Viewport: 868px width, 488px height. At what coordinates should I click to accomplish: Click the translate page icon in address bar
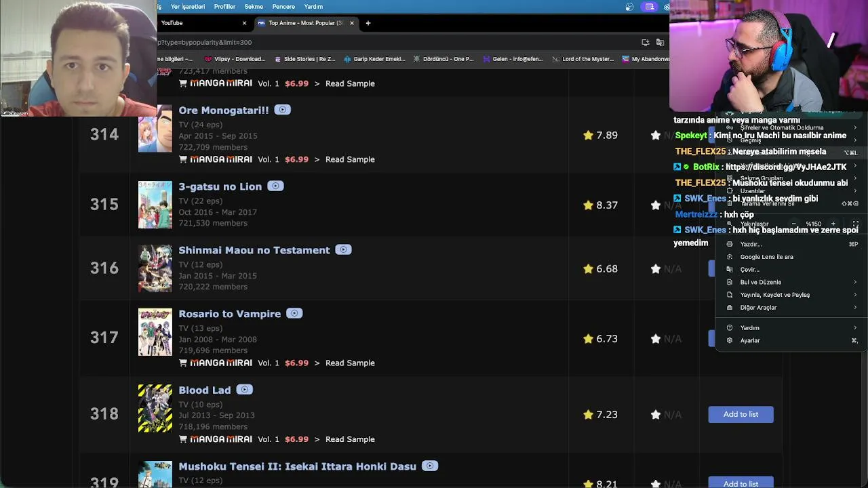coord(660,42)
